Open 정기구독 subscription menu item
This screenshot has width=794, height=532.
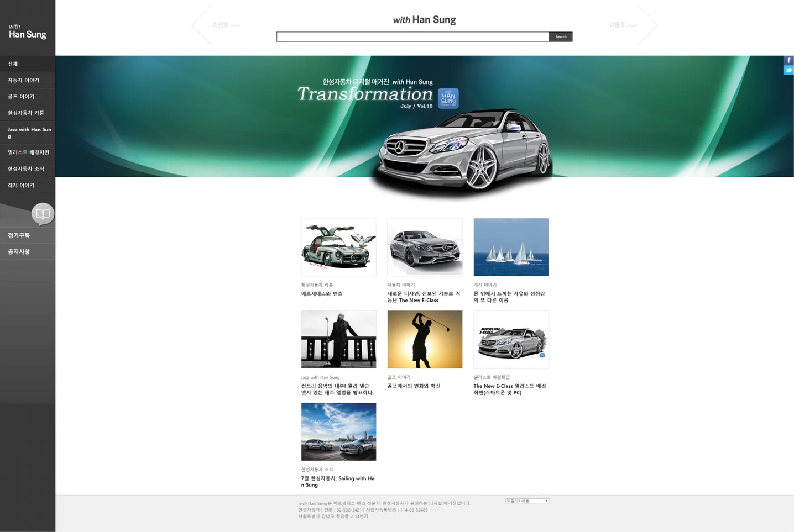28,235
